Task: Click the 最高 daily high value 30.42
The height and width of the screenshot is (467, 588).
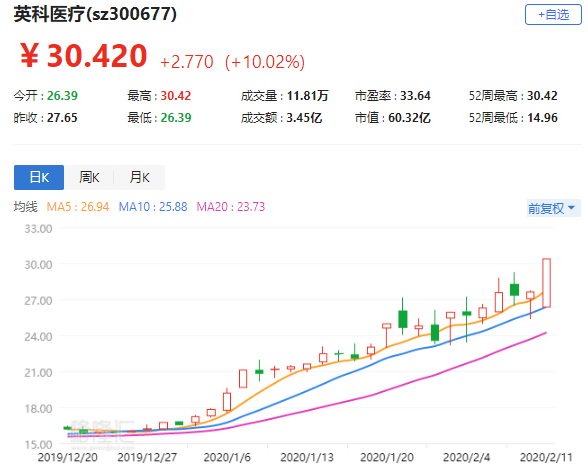Action: pyautogui.click(x=176, y=96)
